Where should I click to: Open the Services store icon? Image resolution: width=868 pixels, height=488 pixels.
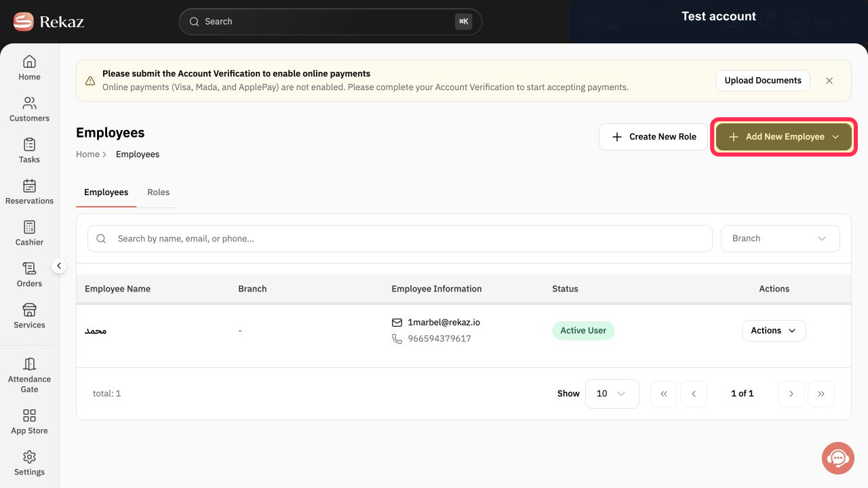(29, 310)
